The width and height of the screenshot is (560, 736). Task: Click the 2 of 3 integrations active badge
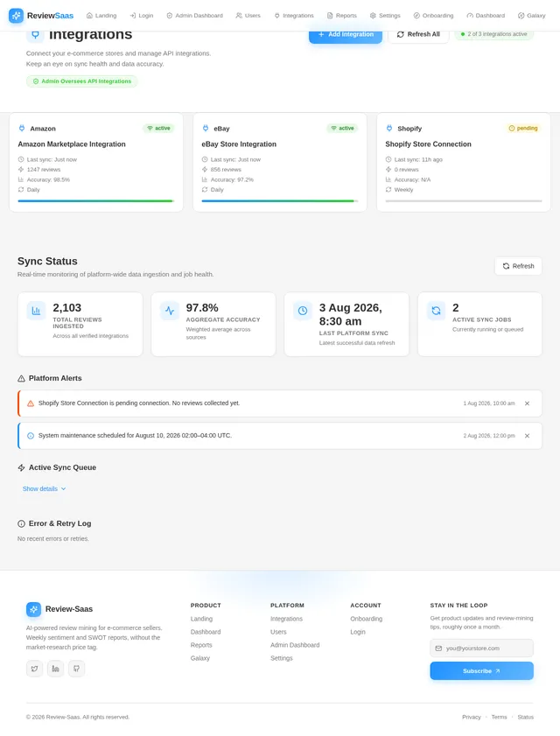click(493, 34)
